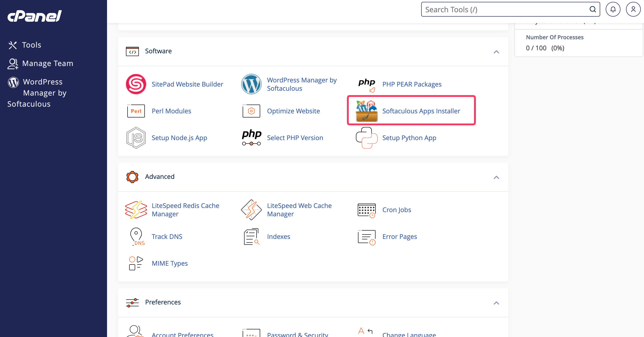Click the WordPress Manager logo icon in Software
The width and height of the screenshot is (644, 337).
251,84
